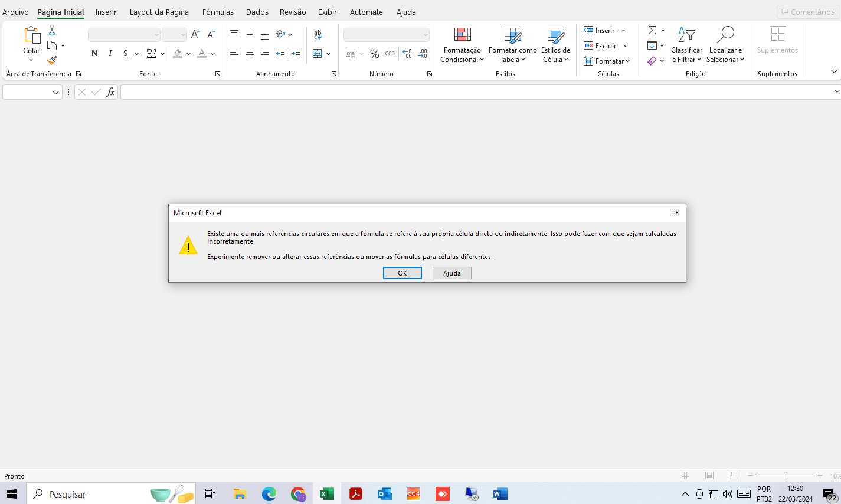Open the font size combo box
841x504 pixels.
[x=174, y=35]
